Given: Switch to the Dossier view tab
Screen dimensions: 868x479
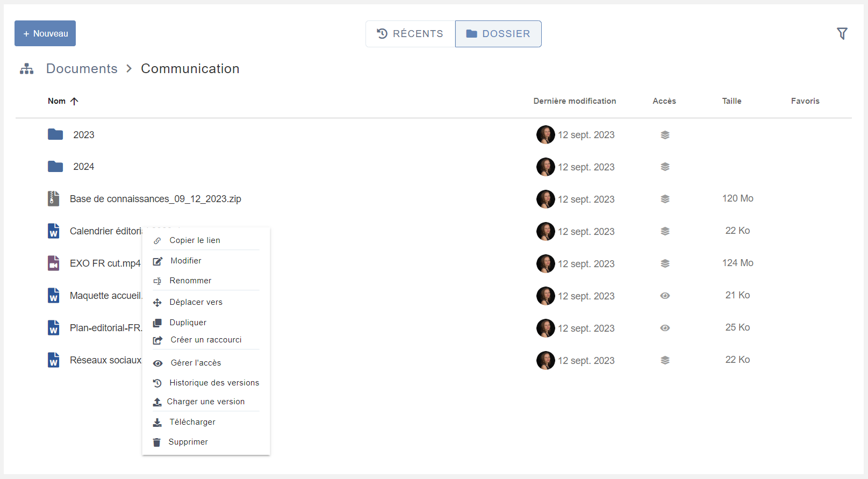Looking at the screenshot, I should (x=498, y=34).
